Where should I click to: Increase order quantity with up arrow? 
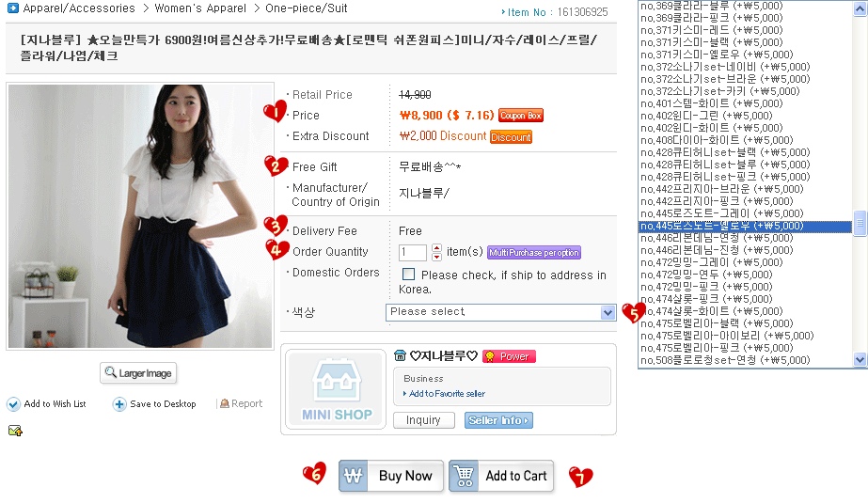436,248
